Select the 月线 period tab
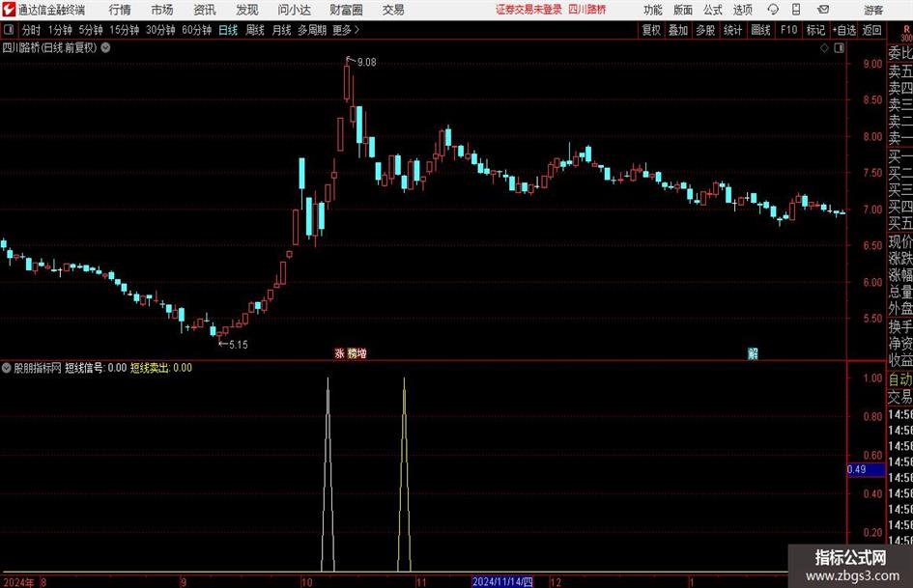Viewport: 913px width, 588px height. (281, 30)
